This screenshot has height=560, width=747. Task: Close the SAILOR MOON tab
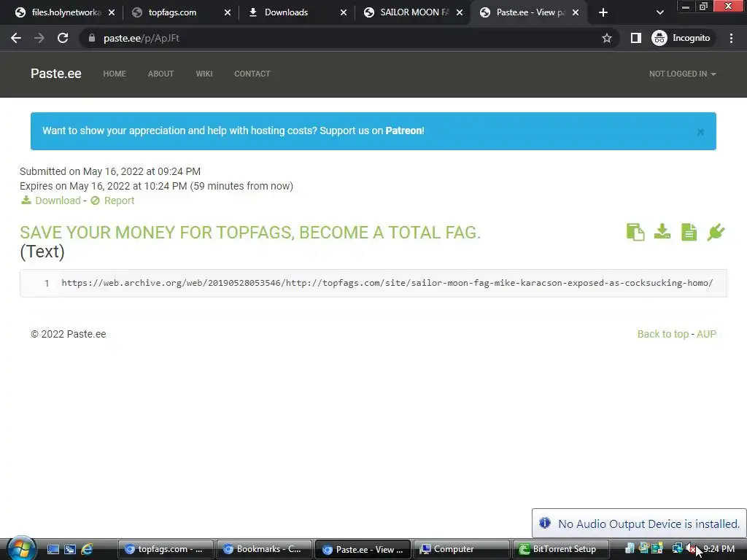click(460, 12)
